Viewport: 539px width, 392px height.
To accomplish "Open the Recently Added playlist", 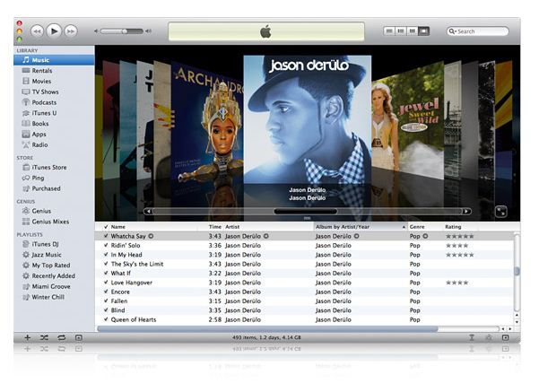I will [54, 275].
